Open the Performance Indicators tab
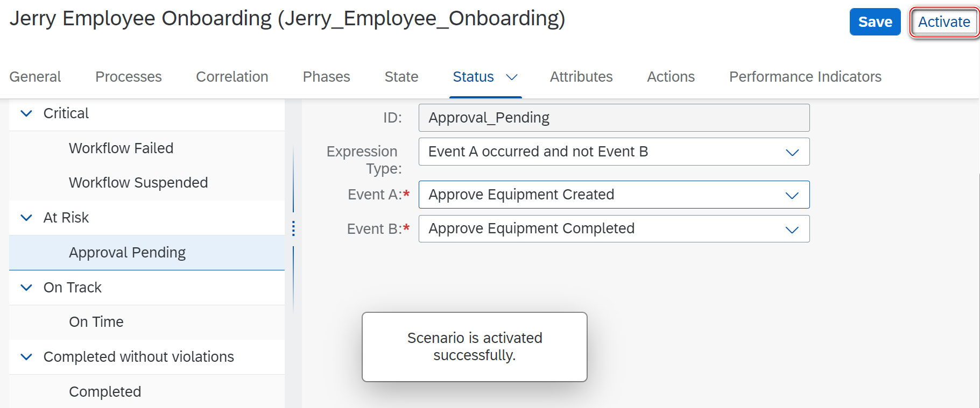Image resolution: width=980 pixels, height=408 pixels. tap(805, 77)
